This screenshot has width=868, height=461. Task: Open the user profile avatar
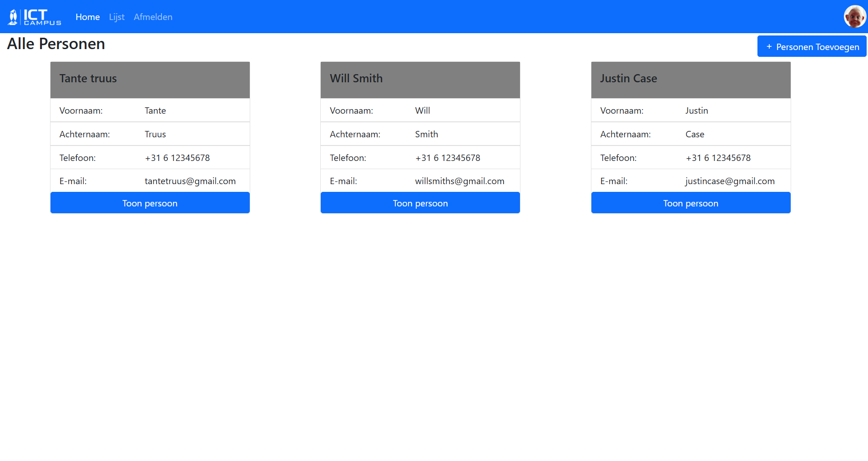(x=855, y=17)
